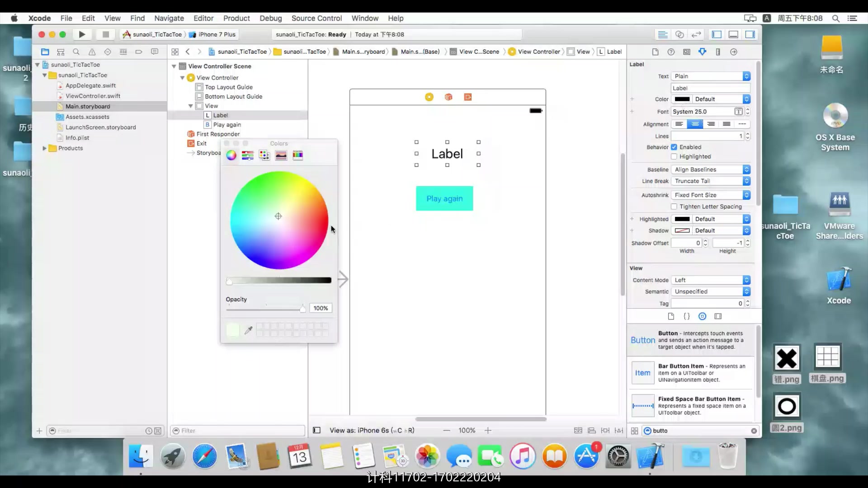Open the Navigate menu
This screenshot has width=868, height=488.
[169, 18]
